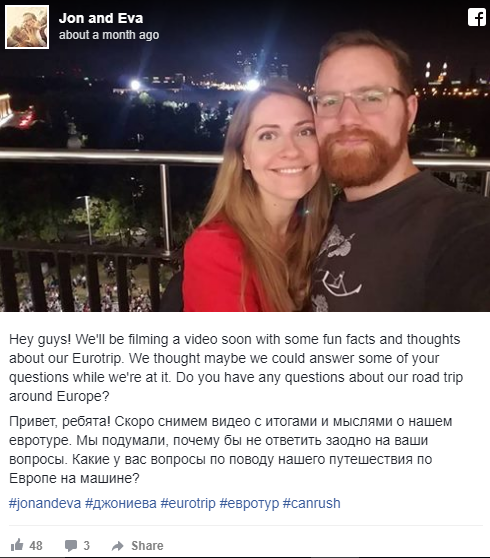
Task: Open the Facebook logo icon
Action: point(476,17)
